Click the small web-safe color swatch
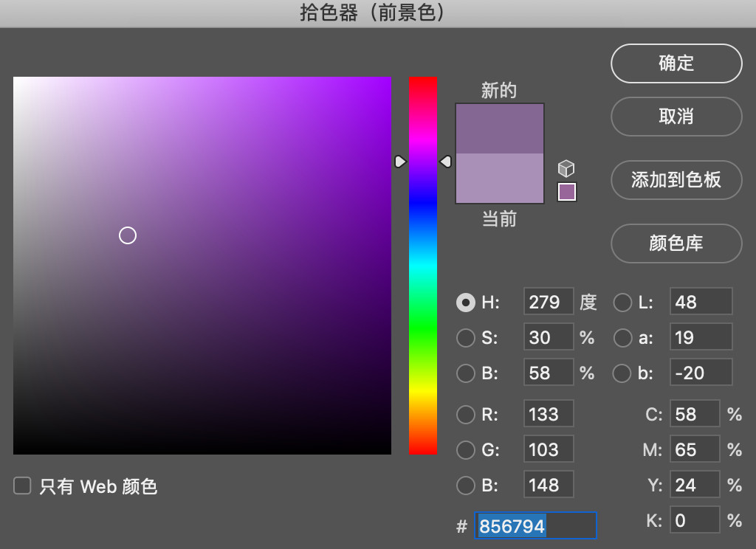The height and width of the screenshot is (549, 756). coord(566,192)
